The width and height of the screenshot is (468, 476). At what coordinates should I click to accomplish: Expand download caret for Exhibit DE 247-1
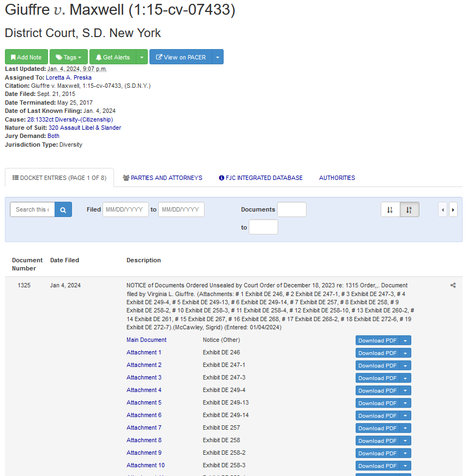click(405, 365)
